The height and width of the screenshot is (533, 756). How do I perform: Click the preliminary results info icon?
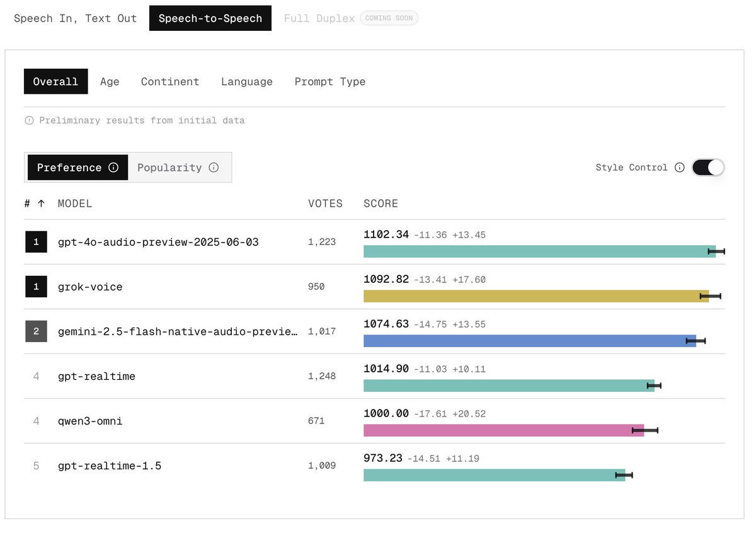(x=29, y=120)
